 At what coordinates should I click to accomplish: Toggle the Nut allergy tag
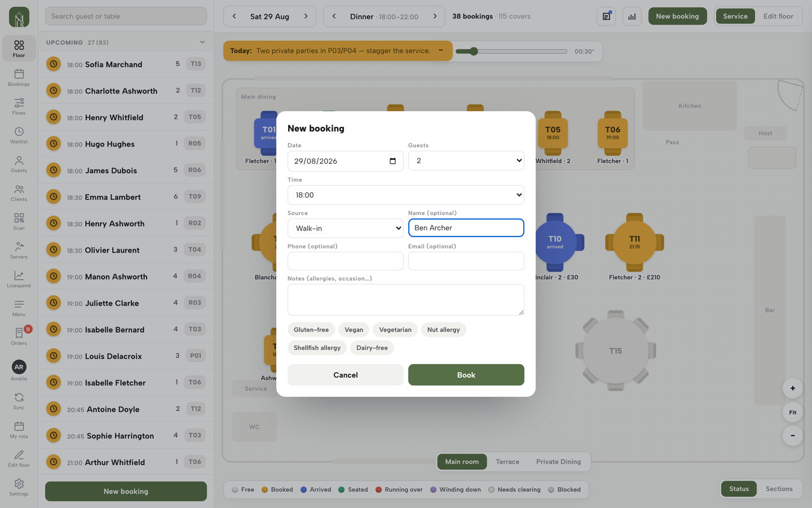444,330
